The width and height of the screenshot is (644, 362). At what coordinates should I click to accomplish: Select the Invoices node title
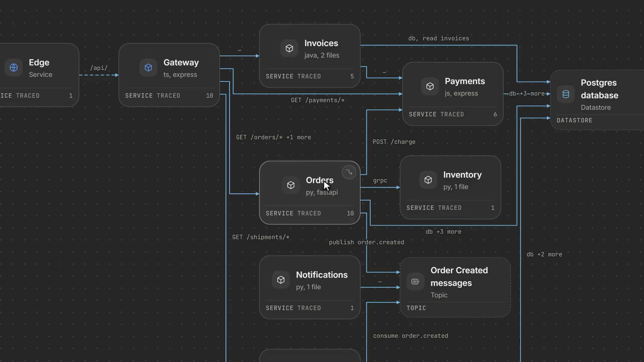321,43
